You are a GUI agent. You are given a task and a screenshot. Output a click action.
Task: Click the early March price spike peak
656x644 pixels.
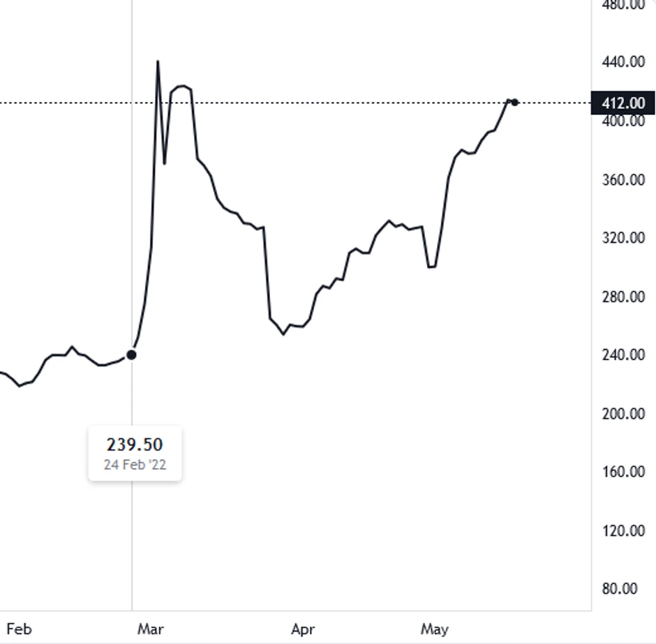(158, 62)
